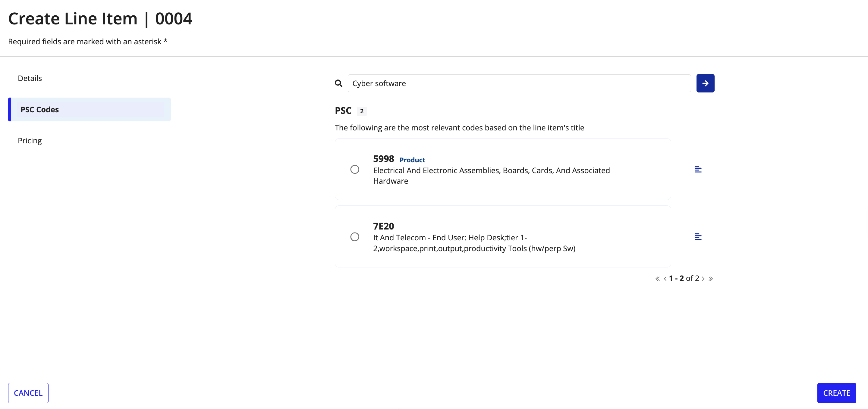Open the Details step
Viewport: 868px width, 409px height.
tap(30, 78)
